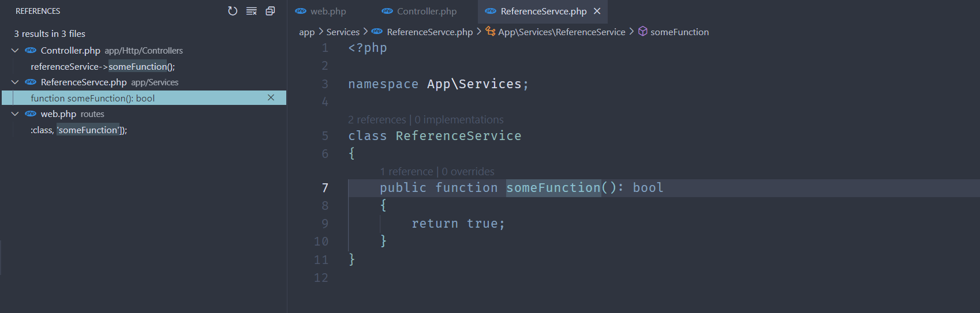Collapse the Controller.php results group
980x313 pixels.
pyautogui.click(x=15, y=51)
